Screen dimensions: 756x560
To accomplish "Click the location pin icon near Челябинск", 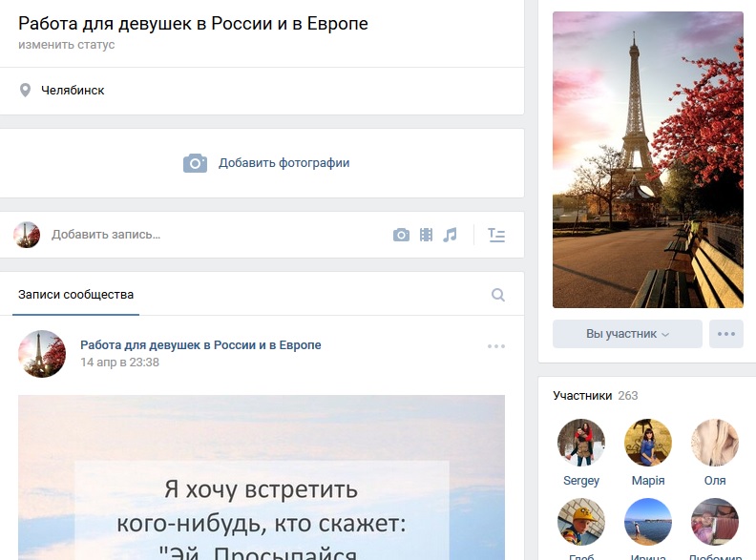I will pos(25,90).
